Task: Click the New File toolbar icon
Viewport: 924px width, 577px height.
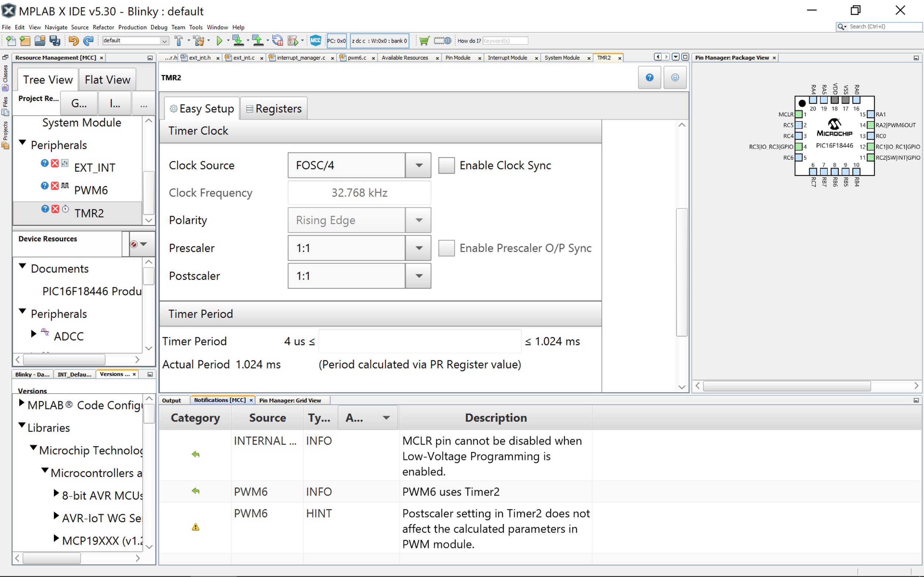Action: (x=11, y=41)
